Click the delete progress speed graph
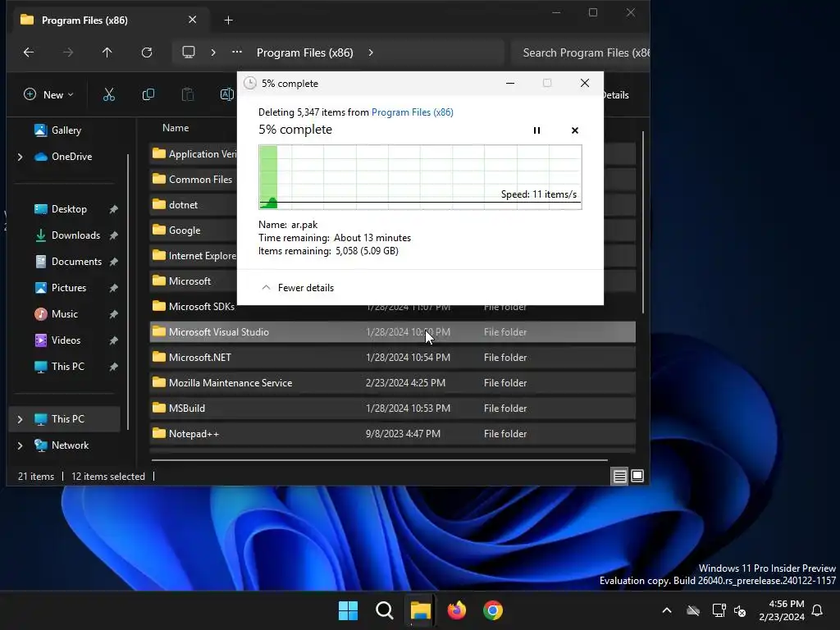Image resolution: width=840 pixels, height=630 pixels. coord(420,177)
